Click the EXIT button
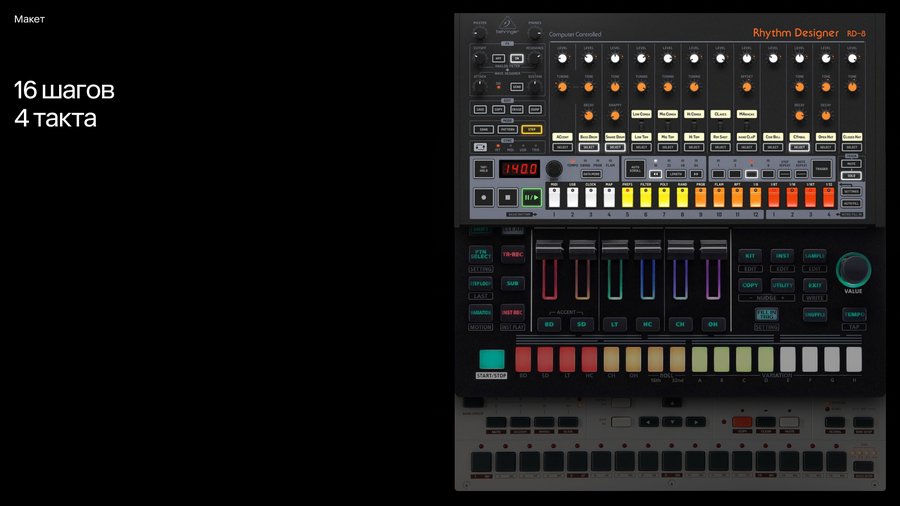Image resolution: width=900 pixels, height=506 pixels. (x=814, y=285)
